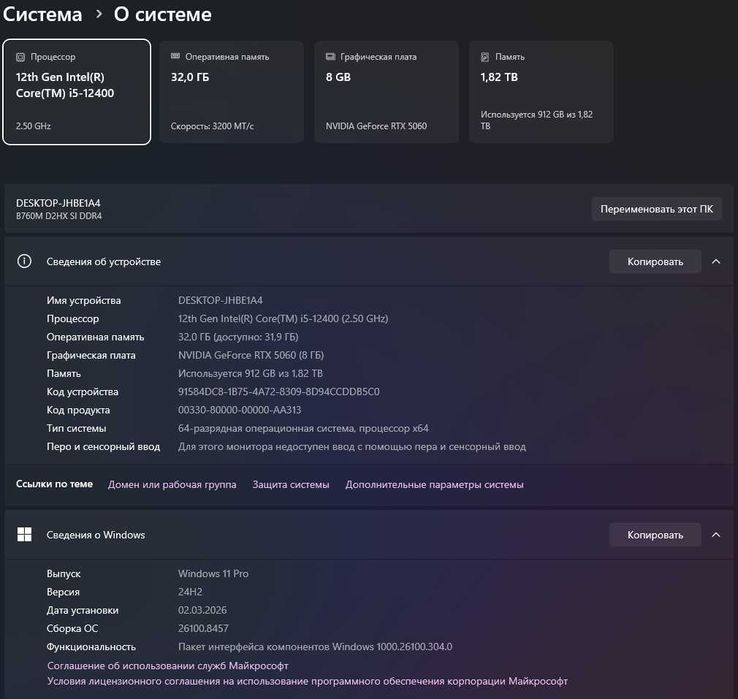738x699 pixels.
Task: Click the Скорость: 3200 МТ/с text
Action: (212, 126)
